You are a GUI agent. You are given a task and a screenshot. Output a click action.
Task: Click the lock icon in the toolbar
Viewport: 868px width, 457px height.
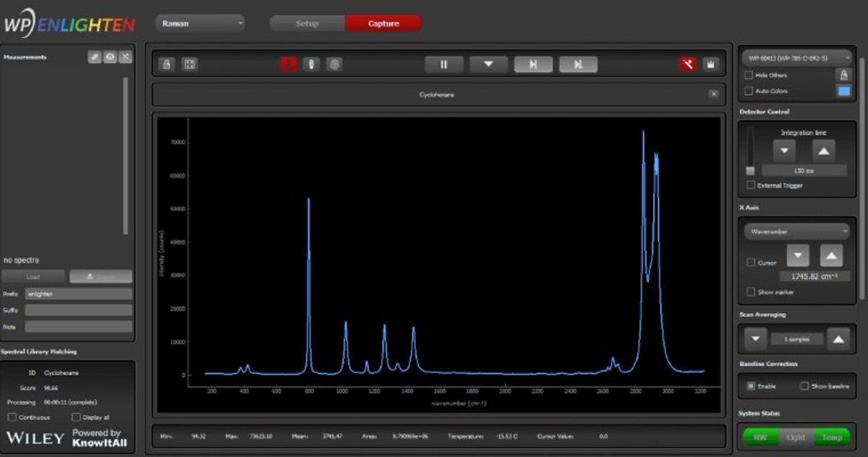click(167, 64)
